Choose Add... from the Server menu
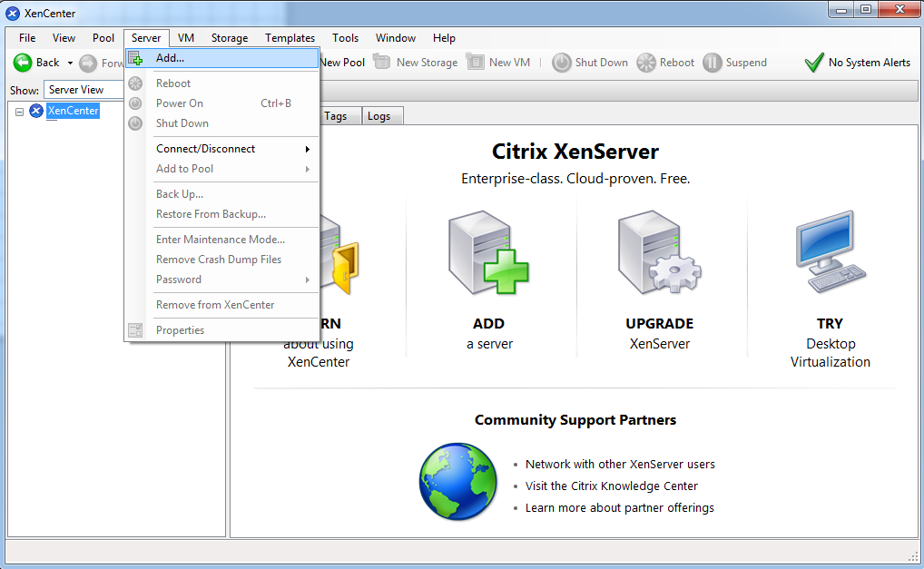 170,58
